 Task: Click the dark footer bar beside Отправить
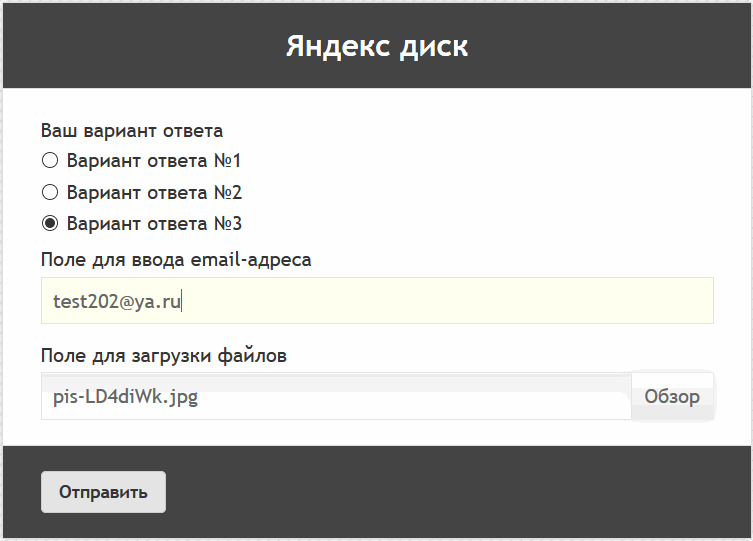point(450,492)
